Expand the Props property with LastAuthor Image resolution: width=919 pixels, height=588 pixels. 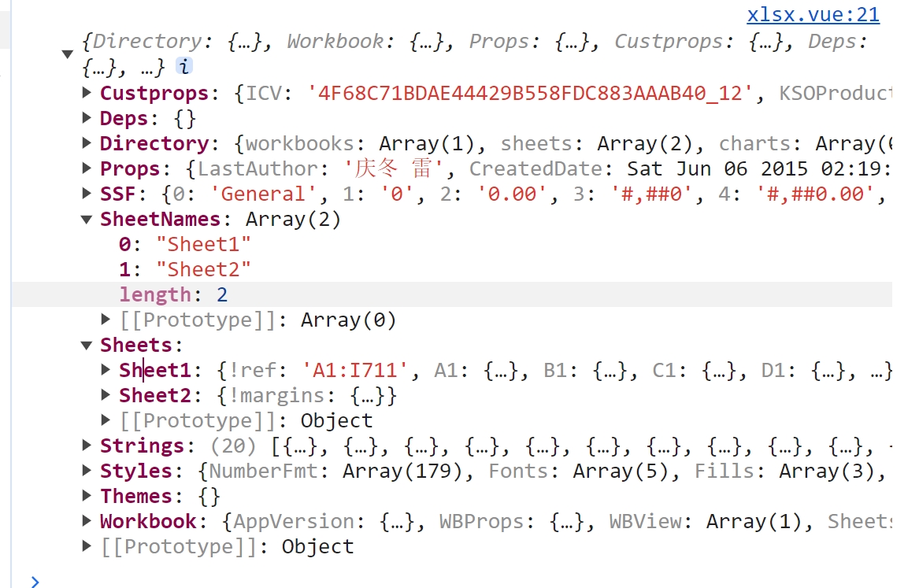click(x=87, y=168)
